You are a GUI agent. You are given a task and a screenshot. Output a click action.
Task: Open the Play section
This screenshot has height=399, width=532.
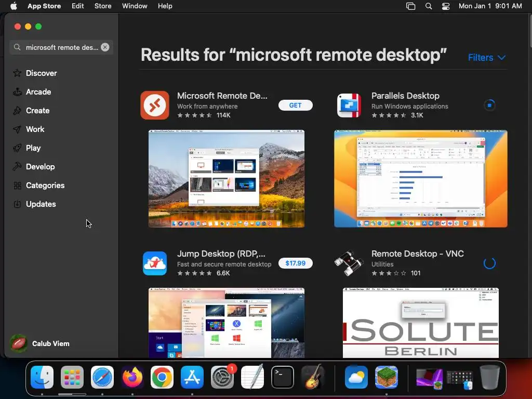point(33,148)
